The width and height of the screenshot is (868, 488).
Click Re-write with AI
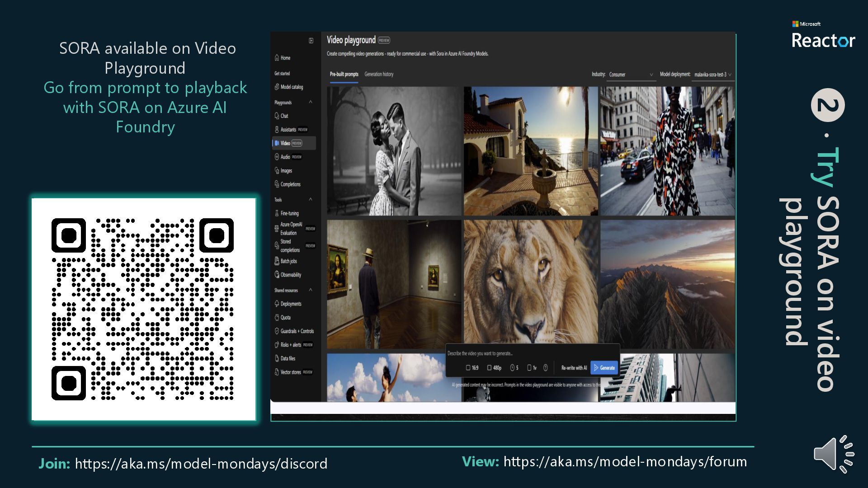click(574, 368)
